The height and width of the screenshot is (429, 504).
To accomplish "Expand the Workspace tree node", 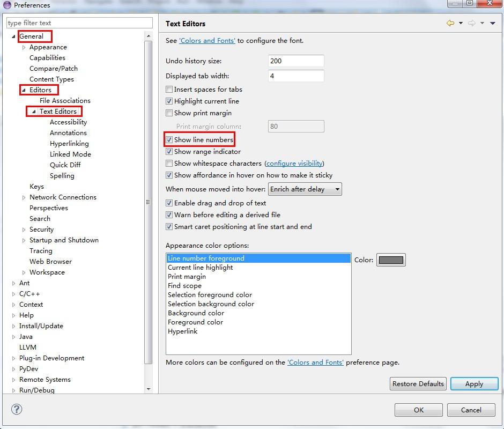I will coord(24,272).
